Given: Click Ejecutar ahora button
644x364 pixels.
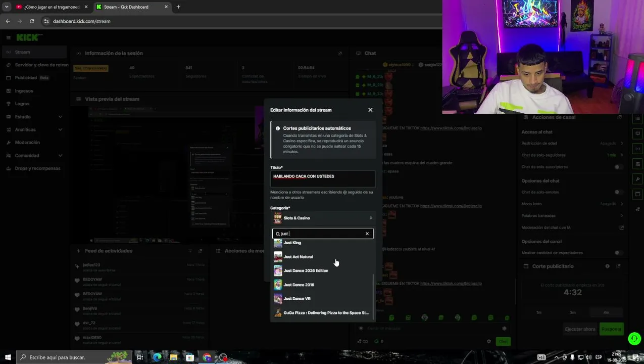Looking at the screenshot, I should 580,329.
